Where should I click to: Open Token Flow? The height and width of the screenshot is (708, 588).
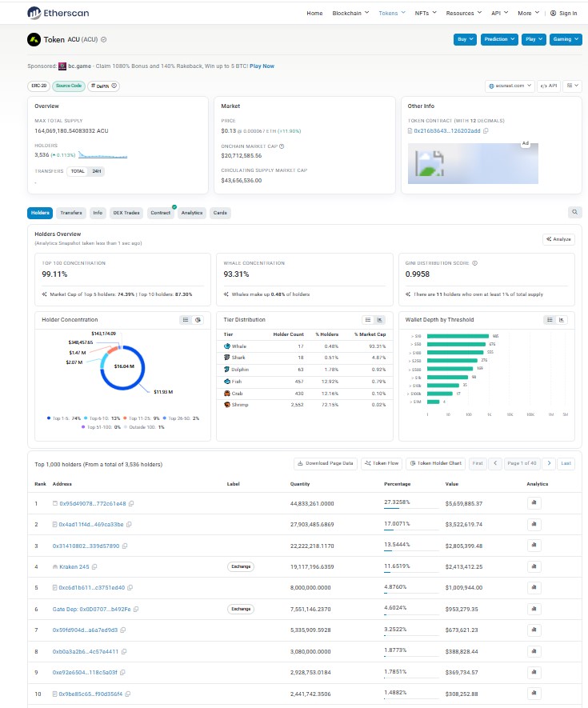tap(382, 463)
